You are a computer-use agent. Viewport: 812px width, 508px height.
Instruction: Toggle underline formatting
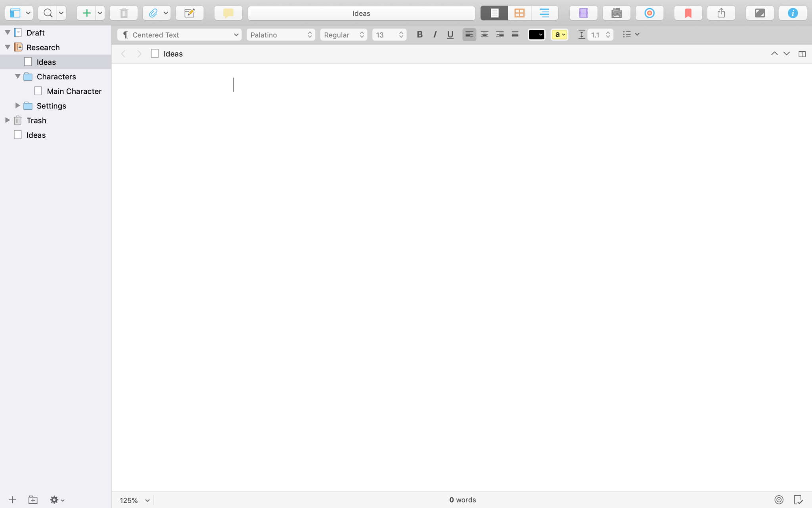[450, 35]
